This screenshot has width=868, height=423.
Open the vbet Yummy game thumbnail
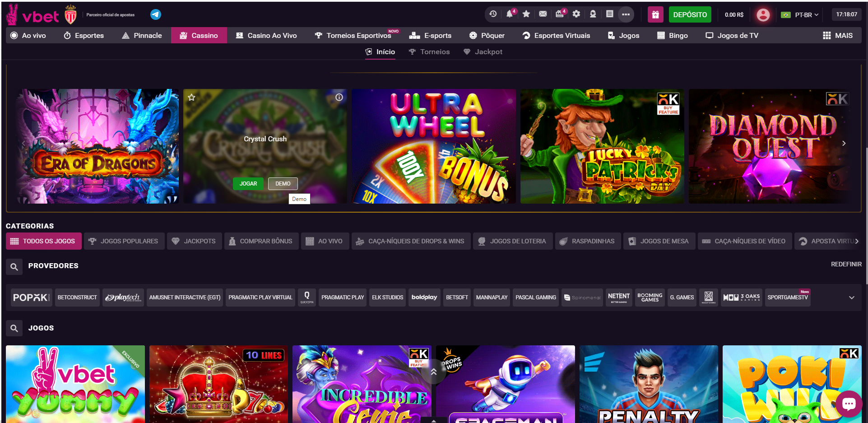click(75, 384)
